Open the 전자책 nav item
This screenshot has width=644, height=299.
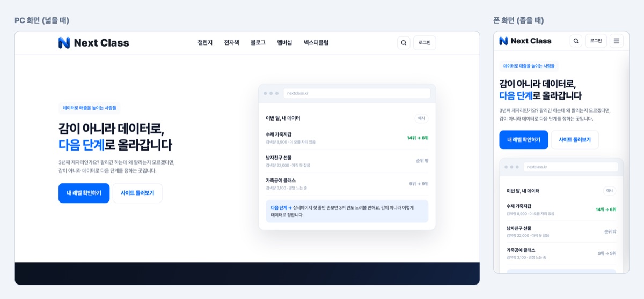coord(231,43)
